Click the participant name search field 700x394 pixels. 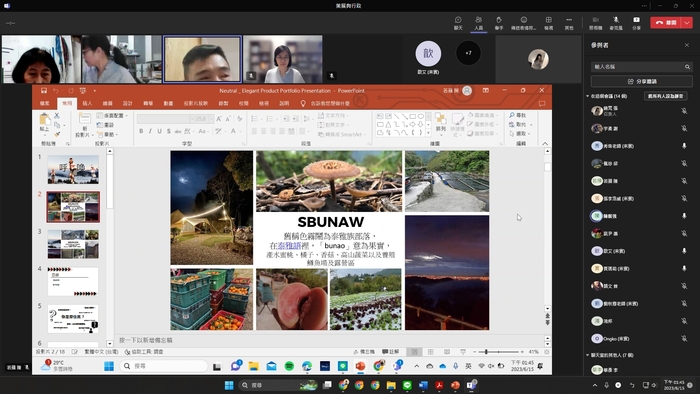642,66
